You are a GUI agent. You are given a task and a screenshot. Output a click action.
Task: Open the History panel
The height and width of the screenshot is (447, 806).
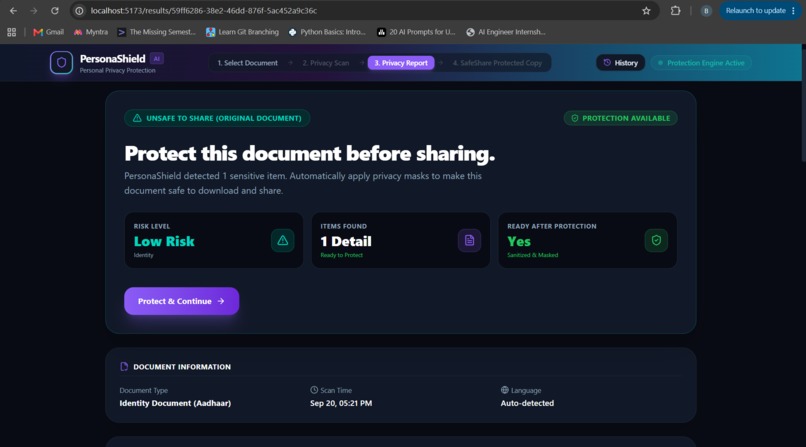click(620, 63)
